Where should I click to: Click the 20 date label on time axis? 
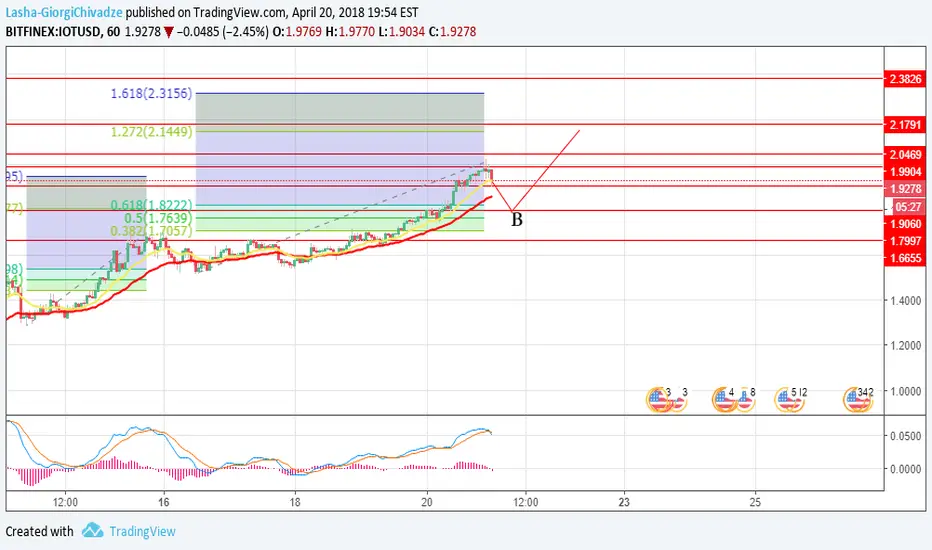[427, 502]
